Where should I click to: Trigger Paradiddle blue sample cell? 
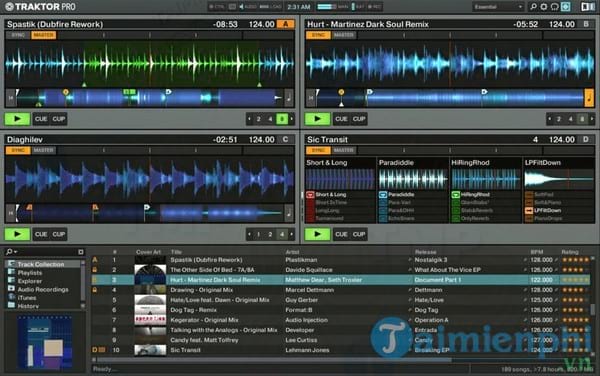click(x=383, y=194)
